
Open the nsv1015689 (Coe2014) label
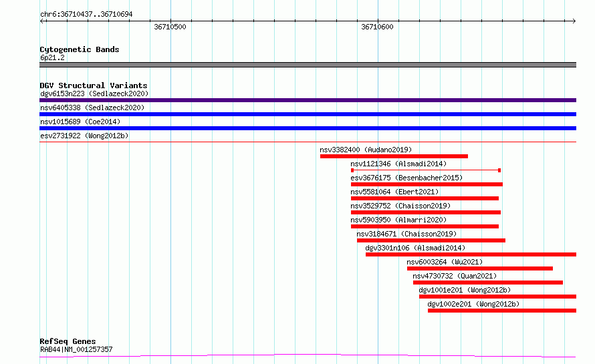pyautogui.click(x=80, y=122)
